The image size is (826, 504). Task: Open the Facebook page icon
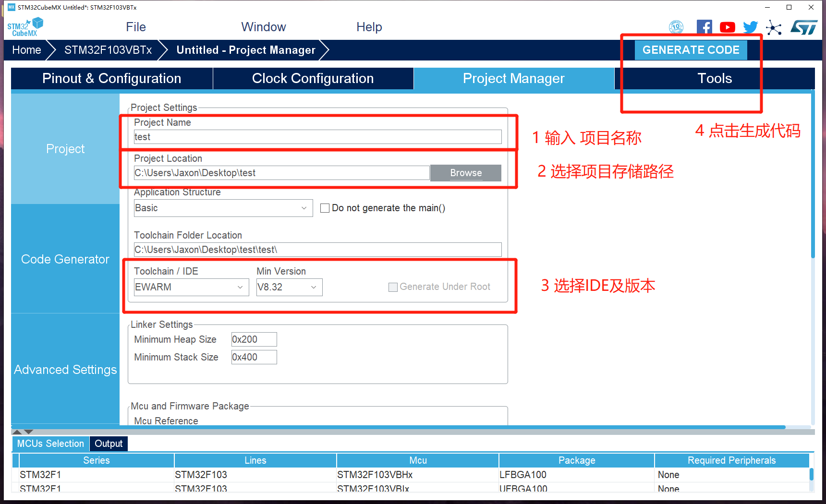pos(704,27)
